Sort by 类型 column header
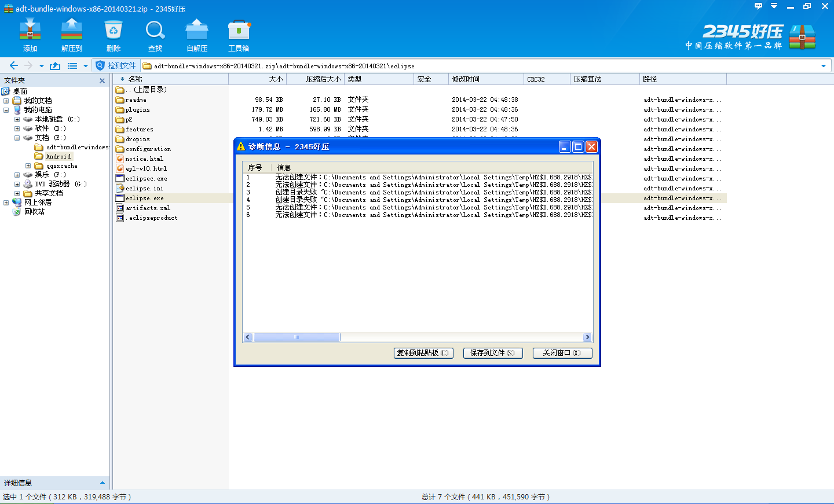The width and height of the screenshot is (834, 504). [379, 79]
